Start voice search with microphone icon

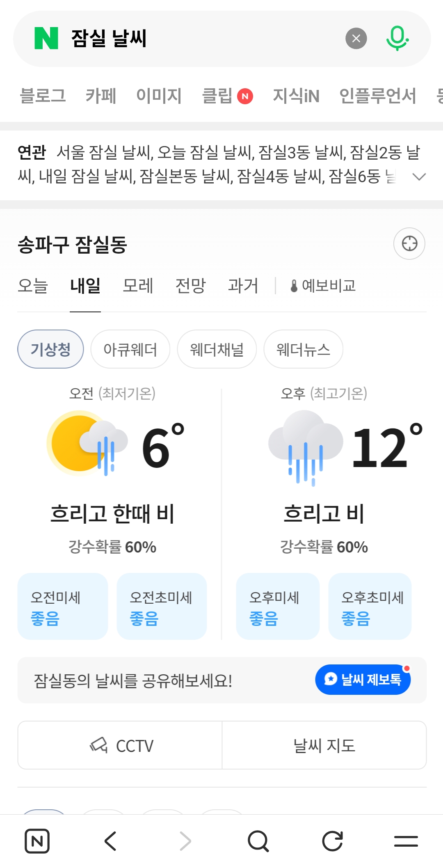pyautogui.click(x=397, y=39)
